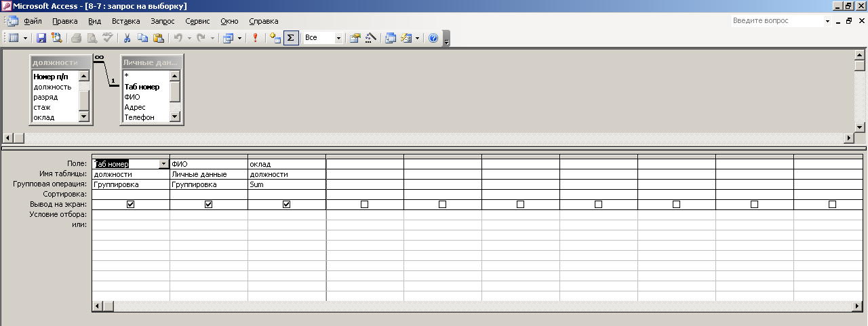
Task: Click the Redo arrow icon
Action: click(x=201, y=38)
